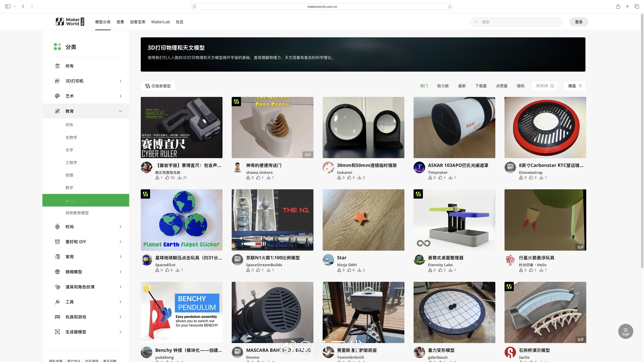Click Eternity Labs author avatar
Viewport: 644px width, 362px height.
[419, 260]
